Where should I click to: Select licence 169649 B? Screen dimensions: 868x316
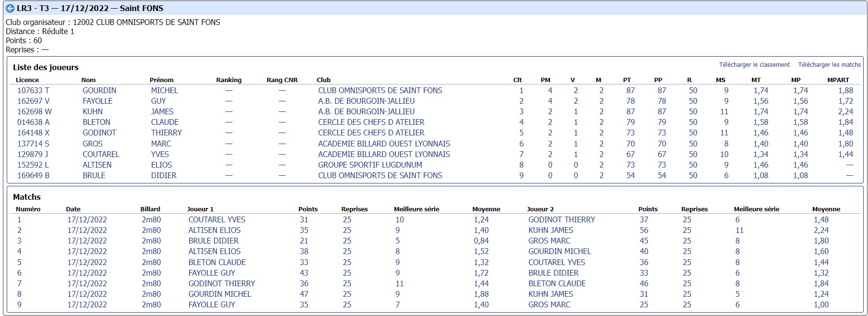(x=33, y=175)
